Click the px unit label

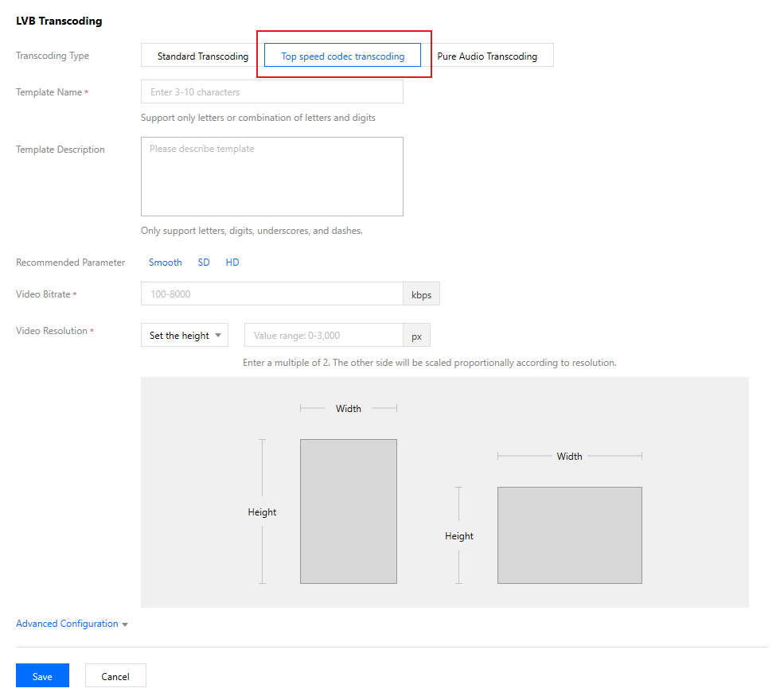pyautogui.click(x=417, y=336)
